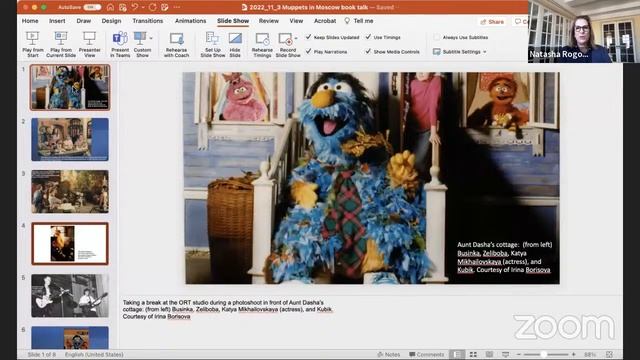Click the Redo icon in title bar

[153, 7]
